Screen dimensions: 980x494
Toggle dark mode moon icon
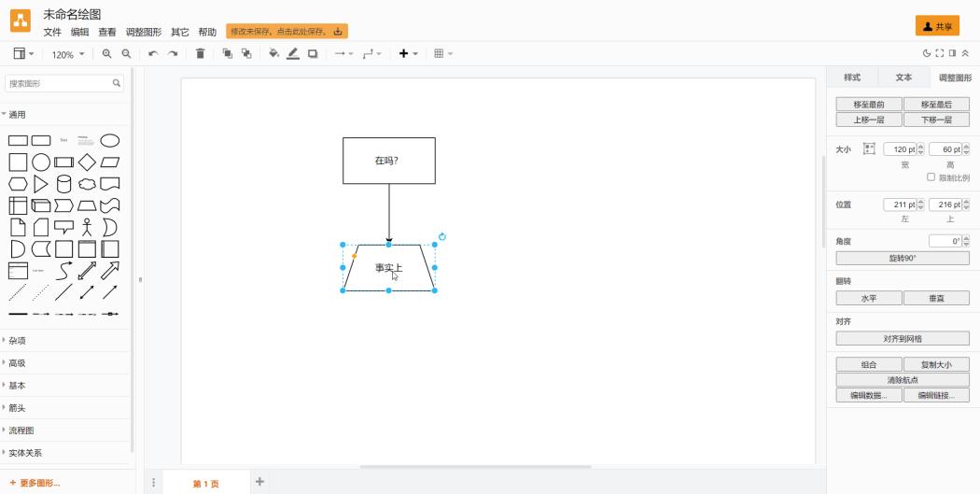[927, 54]
